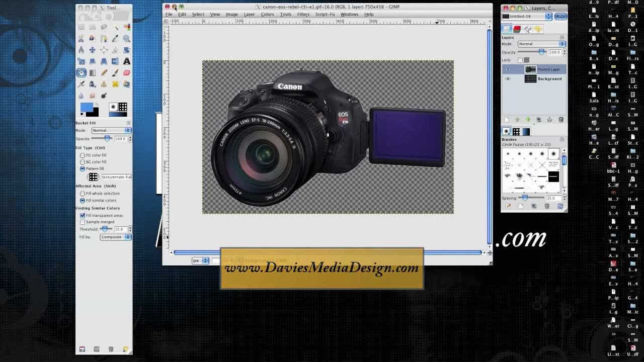This screenshot has height=362, width=644.
Task: Choose the Pattern fill radio button
Action: click(x=83, y=169)
